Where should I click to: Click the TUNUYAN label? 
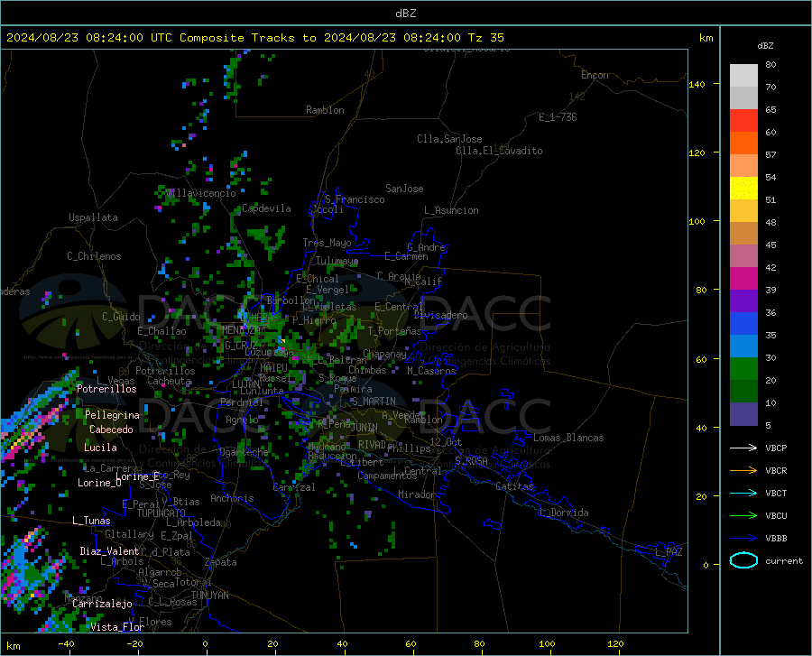pyautogui.click(x=209, y=596)
